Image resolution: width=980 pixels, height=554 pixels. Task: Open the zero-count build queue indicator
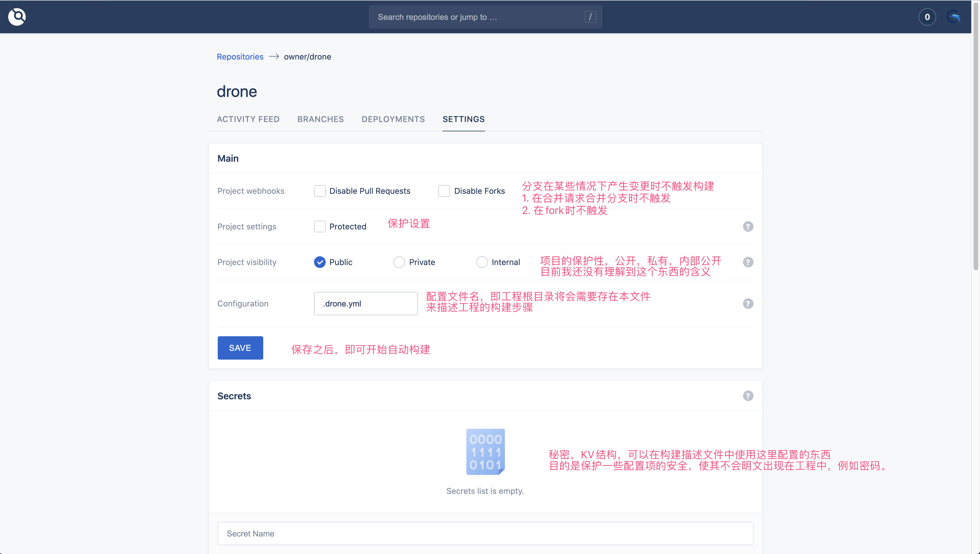click(x=927, y=17)
